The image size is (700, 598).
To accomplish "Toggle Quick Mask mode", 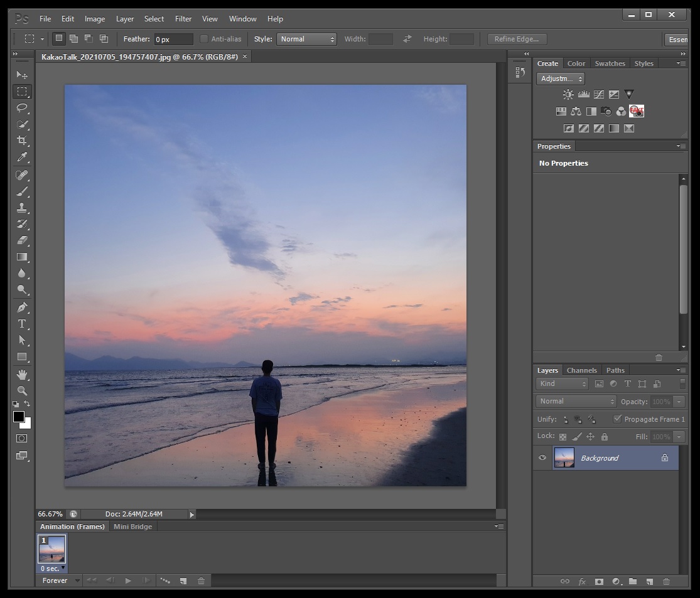I will 21,438.
